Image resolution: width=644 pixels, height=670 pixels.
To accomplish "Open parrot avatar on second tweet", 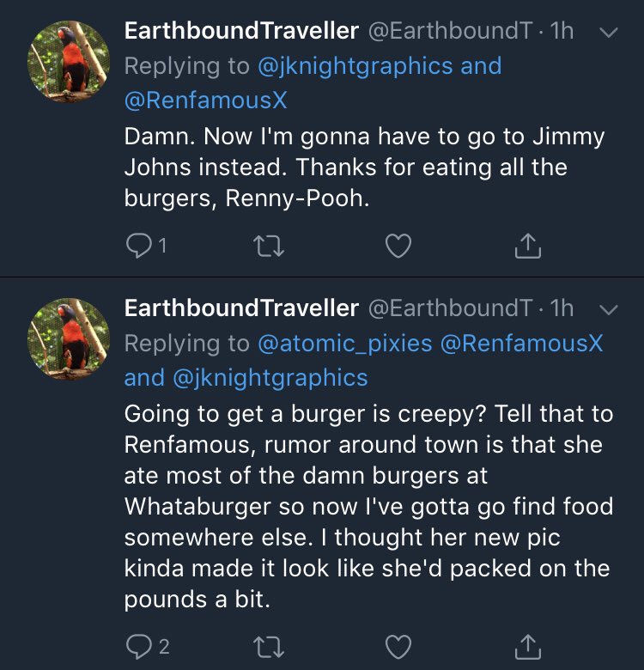I will click(69, 338).
